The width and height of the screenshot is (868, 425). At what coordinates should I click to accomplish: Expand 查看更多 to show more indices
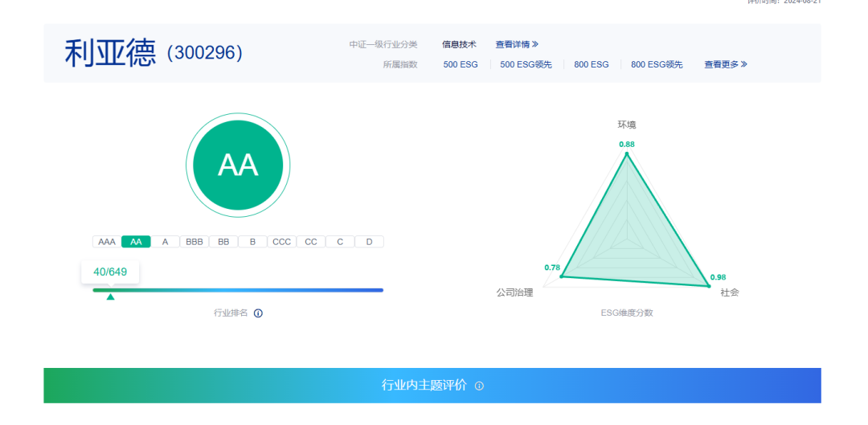click(726, 64)
